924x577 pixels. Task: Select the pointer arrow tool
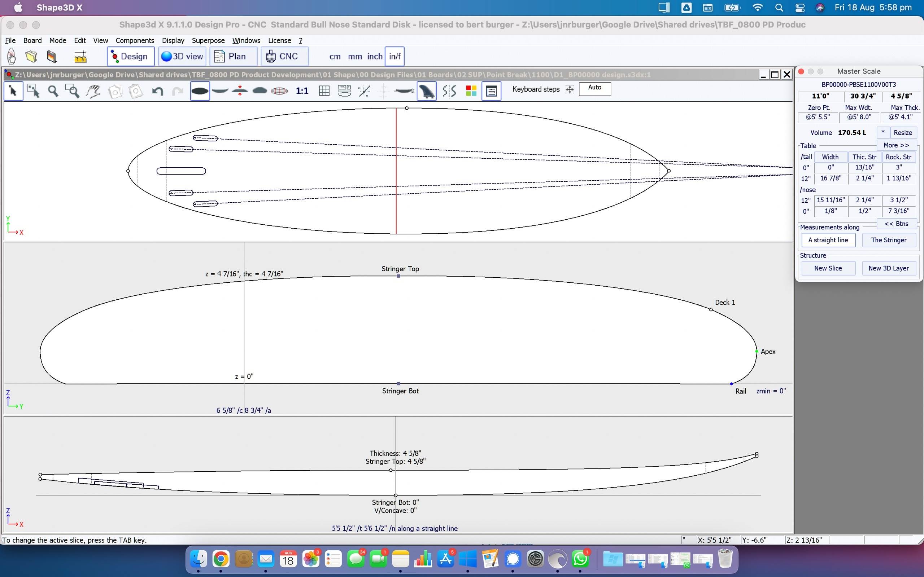point(13,91)
